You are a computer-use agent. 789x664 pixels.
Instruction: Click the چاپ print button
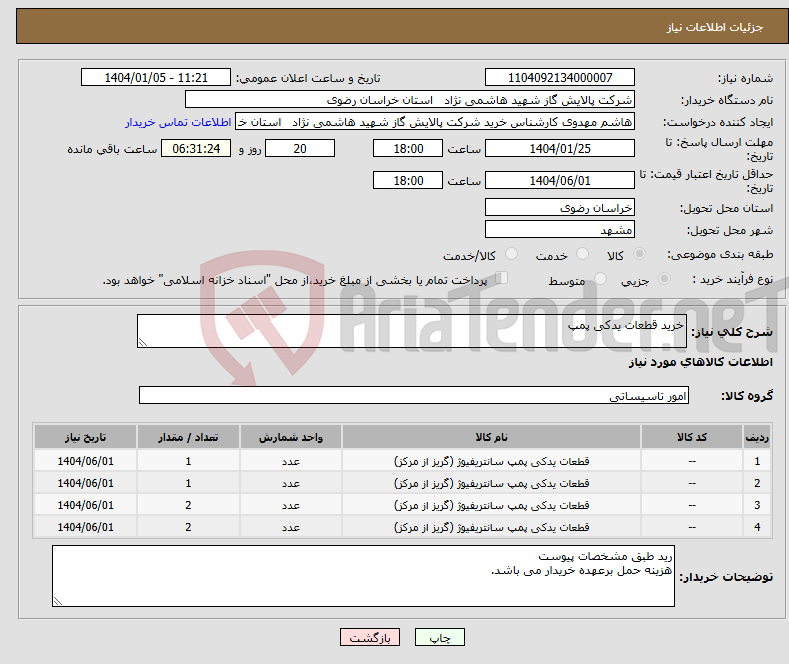pyautogui.click(x=440, y=637)
